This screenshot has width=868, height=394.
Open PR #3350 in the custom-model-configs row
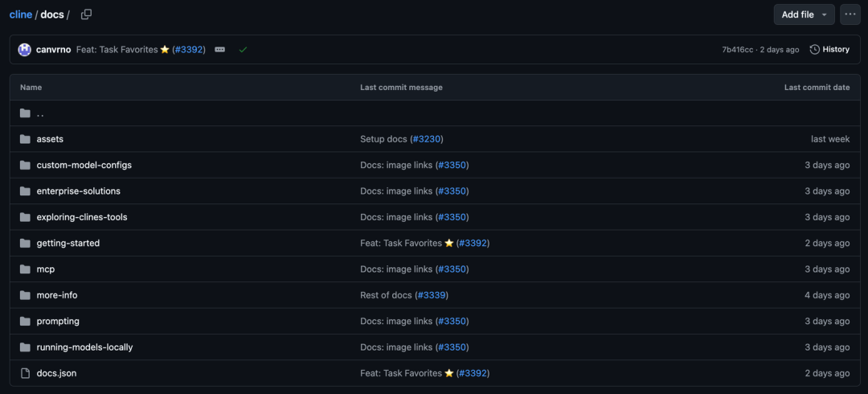[452, 165]
